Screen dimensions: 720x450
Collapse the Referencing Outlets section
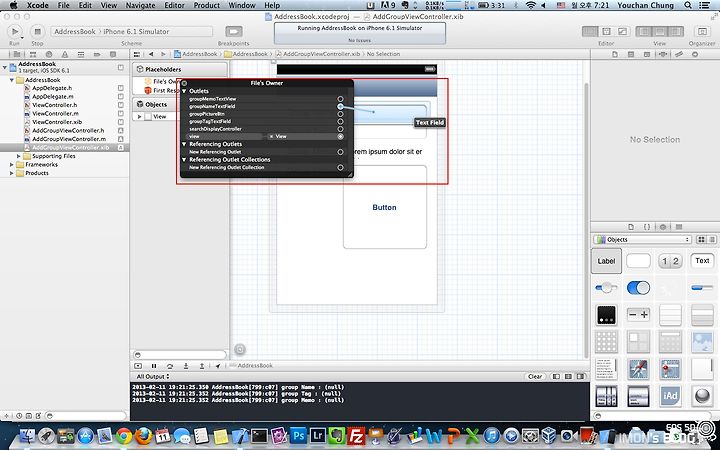click(x=185, y=144)
